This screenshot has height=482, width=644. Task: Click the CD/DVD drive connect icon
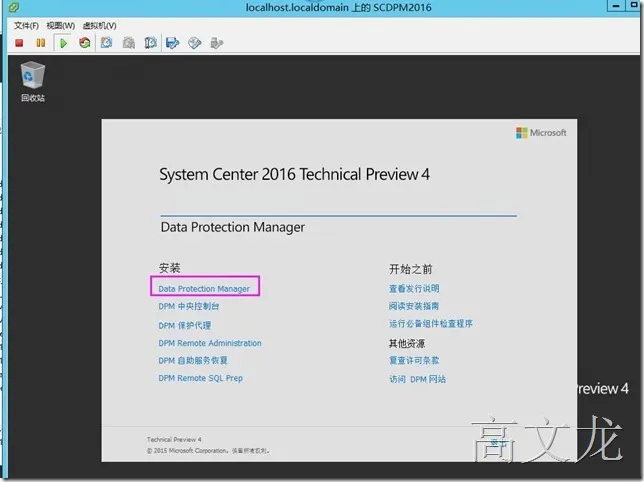click(194, 43)
